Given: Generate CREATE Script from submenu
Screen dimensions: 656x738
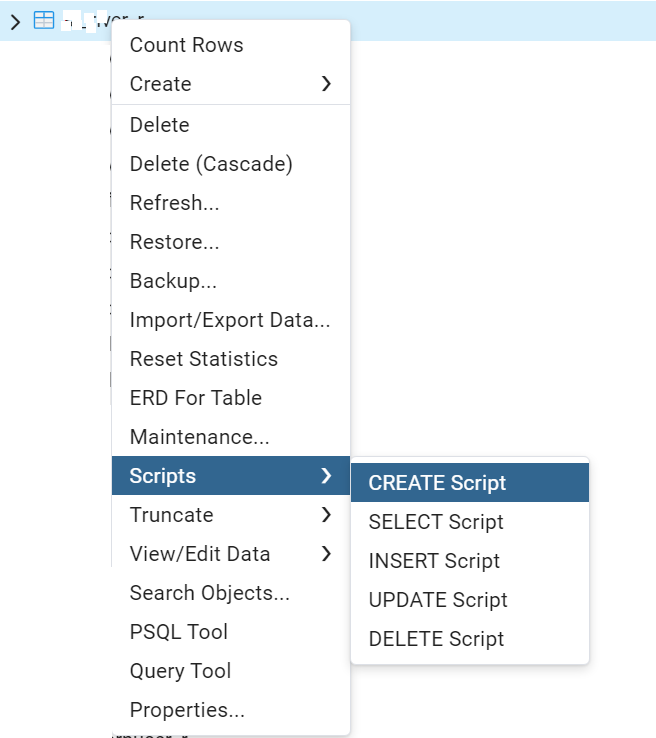Looking at the screenshot, I should click(x=470, y=482).
